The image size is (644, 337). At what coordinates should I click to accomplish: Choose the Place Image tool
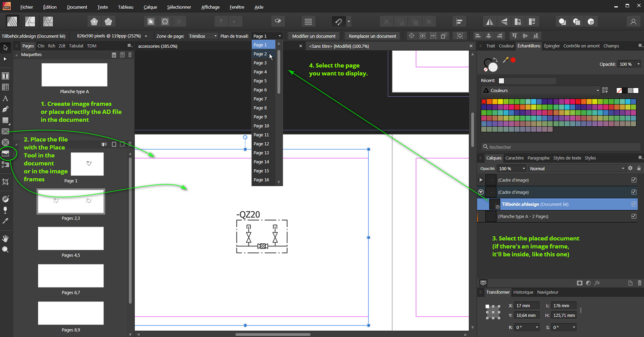click(6, 153)
